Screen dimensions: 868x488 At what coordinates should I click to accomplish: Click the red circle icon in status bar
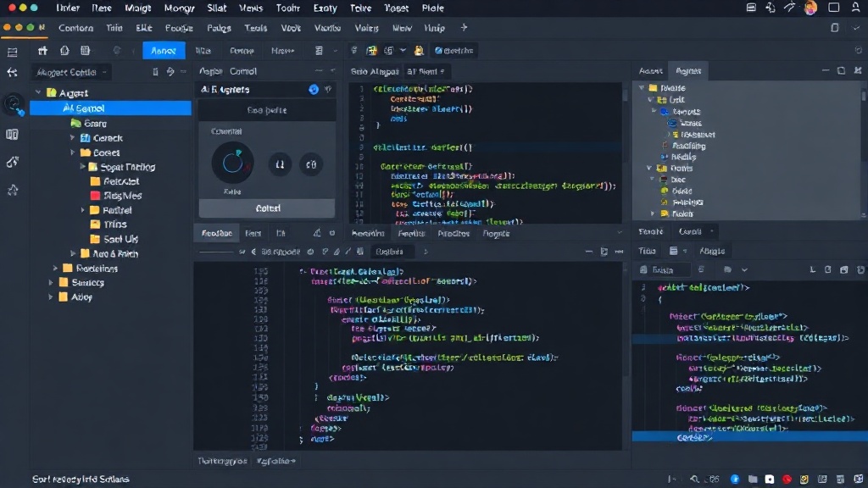(787, 480)
